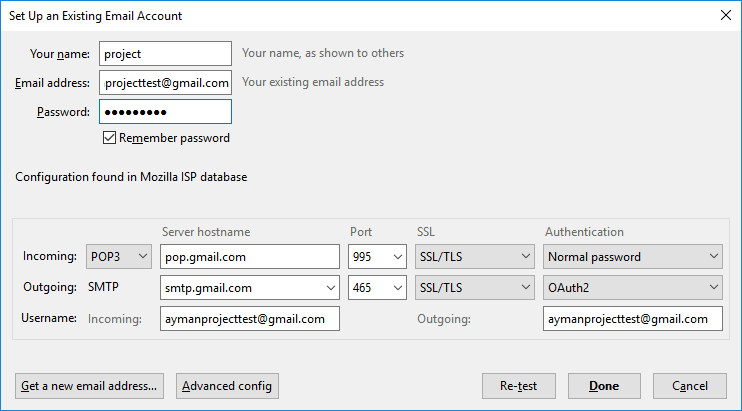The height and width of the screenshot is (411, 742).
Task: Focus the Password field
Action: click(x=165, y=112)
